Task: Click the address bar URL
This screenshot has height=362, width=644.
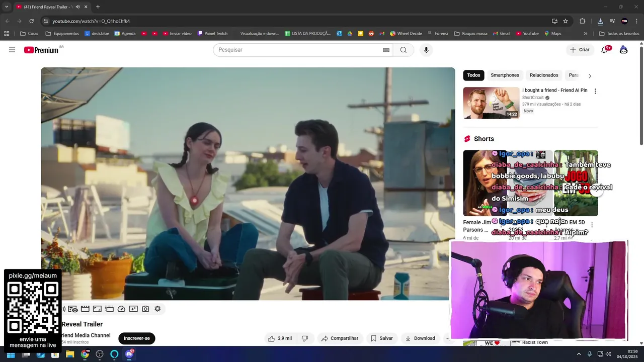Action: pos(91,21)
